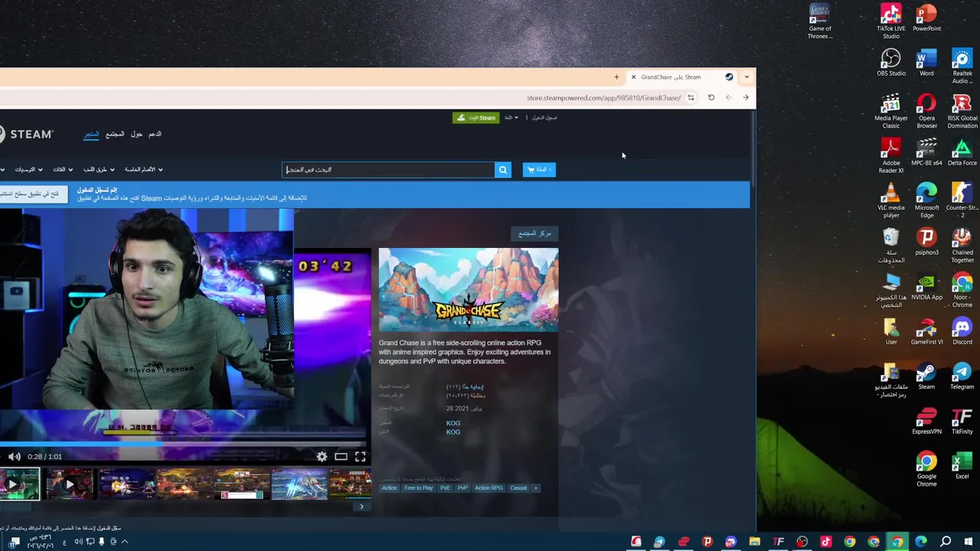
Task: Click the login link in Steam header
Action: point(544,118)
